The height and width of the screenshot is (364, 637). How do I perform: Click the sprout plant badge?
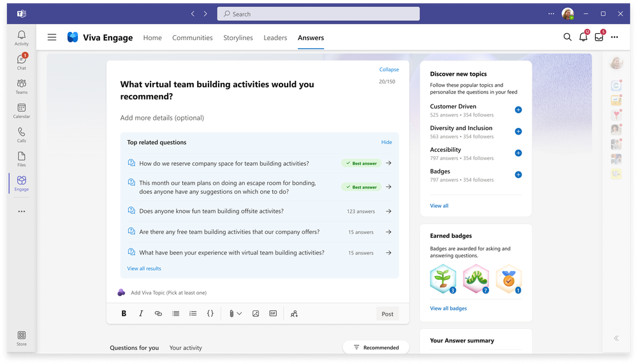point(443,279)
